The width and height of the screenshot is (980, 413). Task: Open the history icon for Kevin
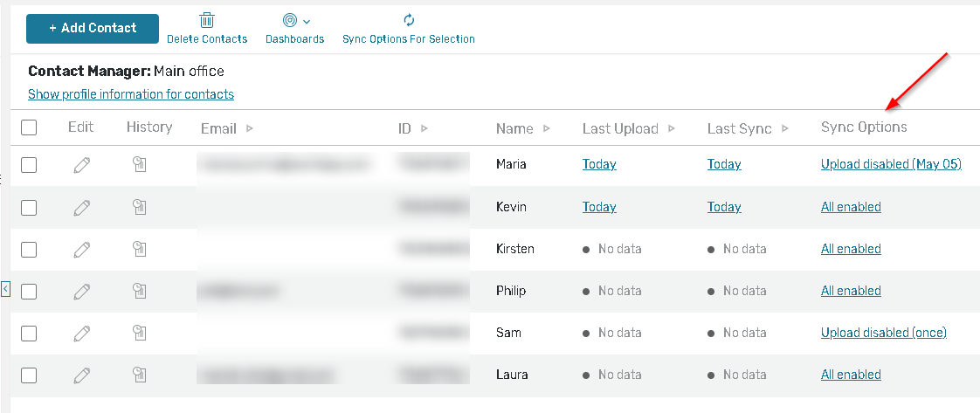(x=139, y=207)
